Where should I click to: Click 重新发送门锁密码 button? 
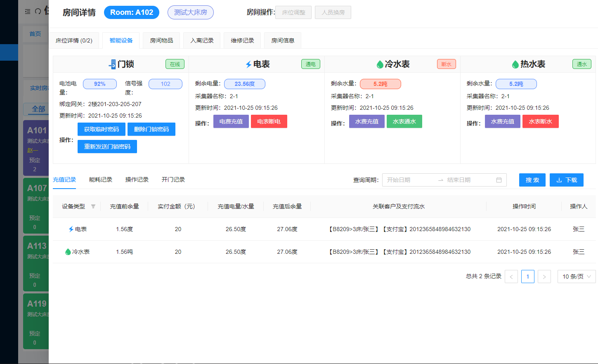[107, 147]
